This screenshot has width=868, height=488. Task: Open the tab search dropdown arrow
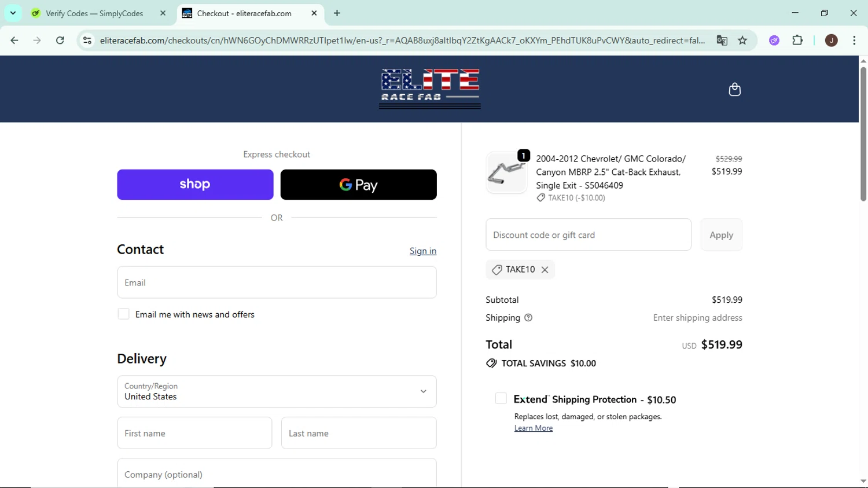(x=13, y=13)
